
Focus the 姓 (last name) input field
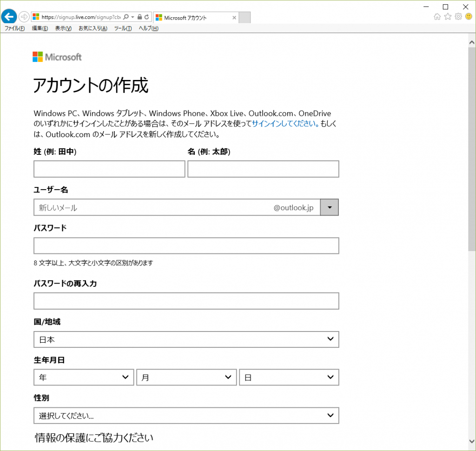109,169
